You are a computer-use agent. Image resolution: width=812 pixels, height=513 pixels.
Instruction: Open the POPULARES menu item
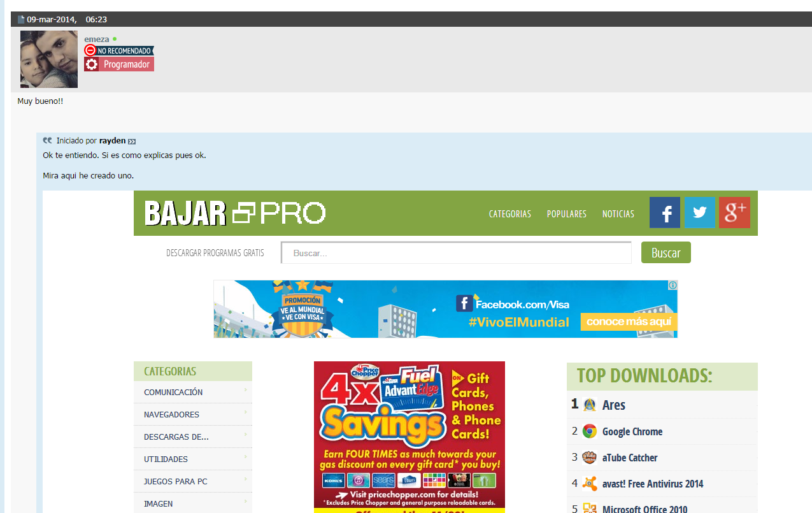pos(567,214)
